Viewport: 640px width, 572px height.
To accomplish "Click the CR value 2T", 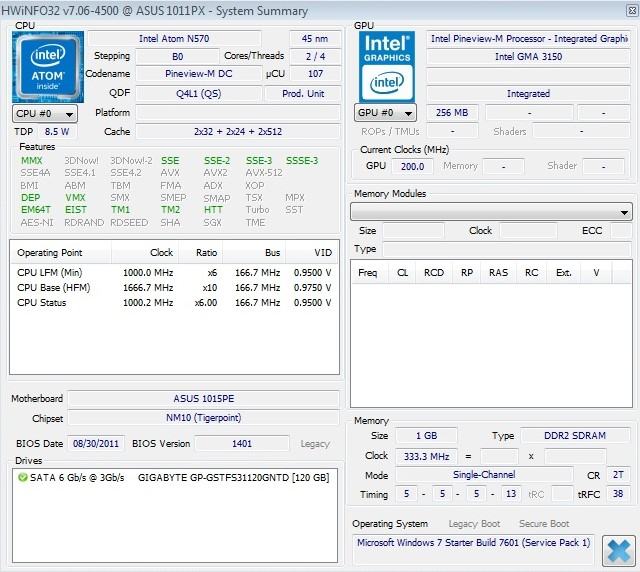I will pyautogui.click(x=618, y=475).
